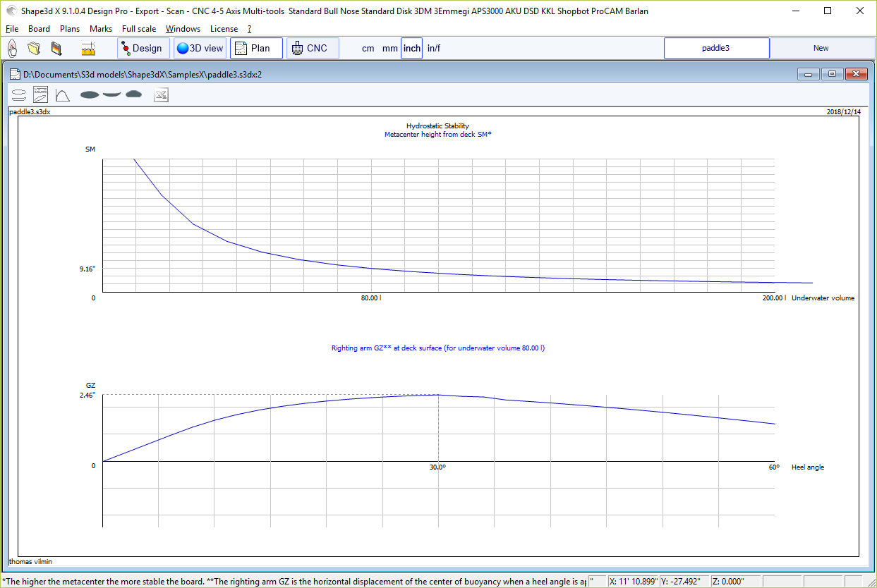Click the save board icon
Screen dimensions: 877x588
[x=56, y=49]
